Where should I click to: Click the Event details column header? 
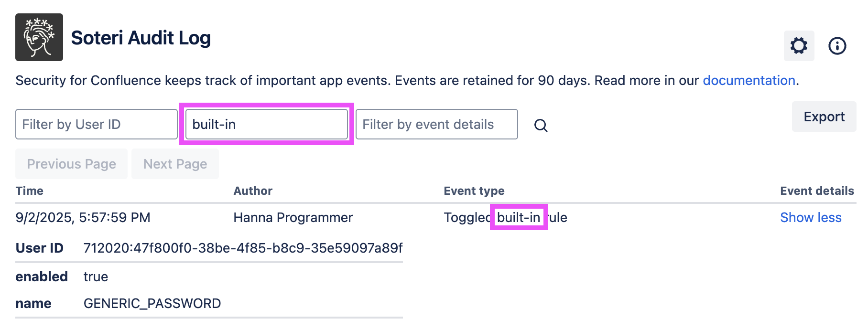pyautogui.click(x=817, y=191)
